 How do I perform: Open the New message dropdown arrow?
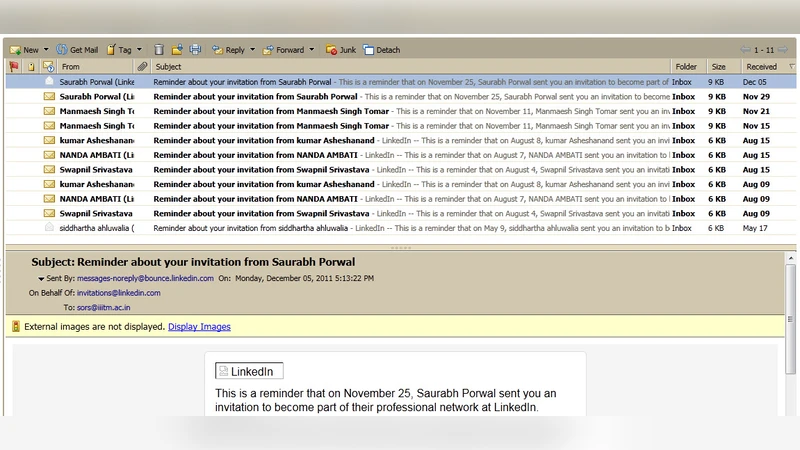point(46,50)
